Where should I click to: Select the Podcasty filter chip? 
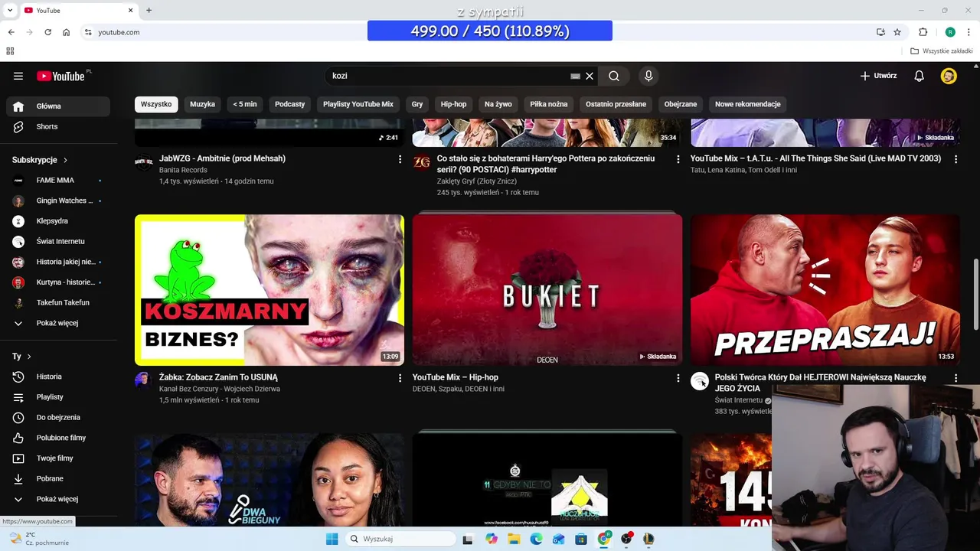pyautogui.click(x=289, y=104)
